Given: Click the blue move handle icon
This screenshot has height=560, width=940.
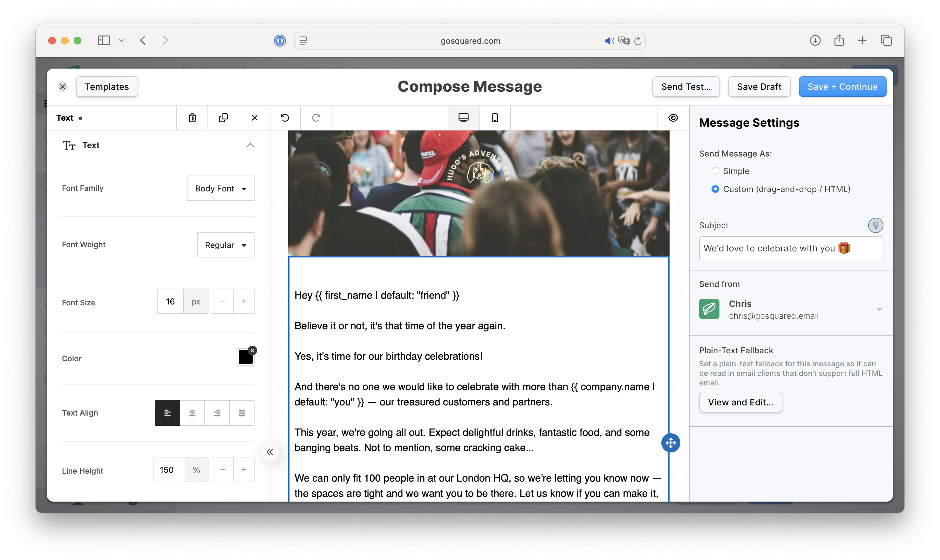Looking at the screenshot, I should pyautogui.click(x=670, y=443).
